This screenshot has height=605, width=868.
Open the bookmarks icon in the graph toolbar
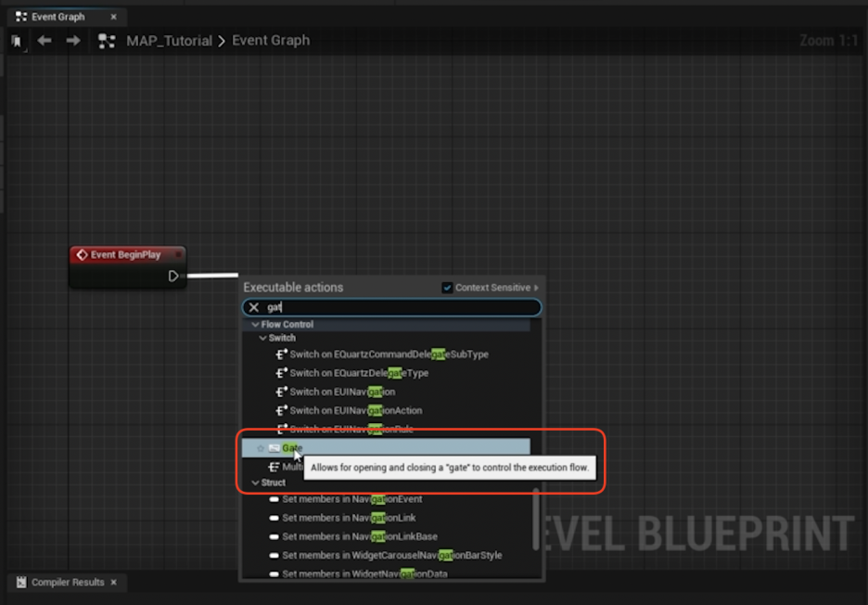[17, 41]
